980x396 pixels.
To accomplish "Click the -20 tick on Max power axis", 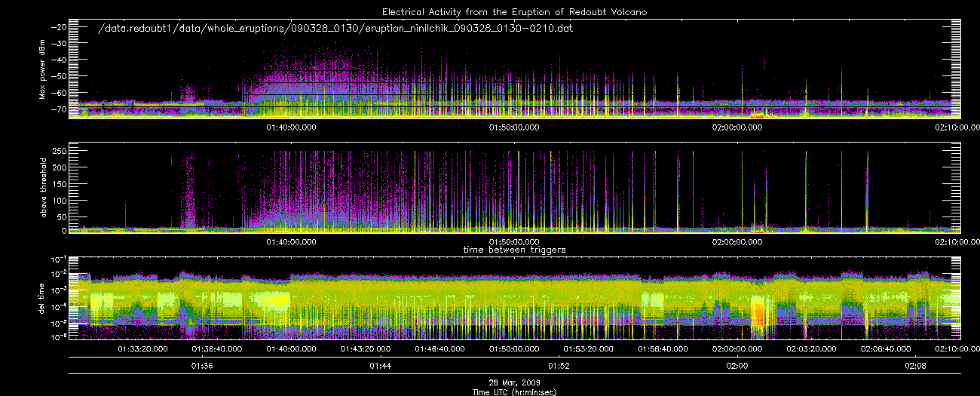I will [x=59, y=26].
